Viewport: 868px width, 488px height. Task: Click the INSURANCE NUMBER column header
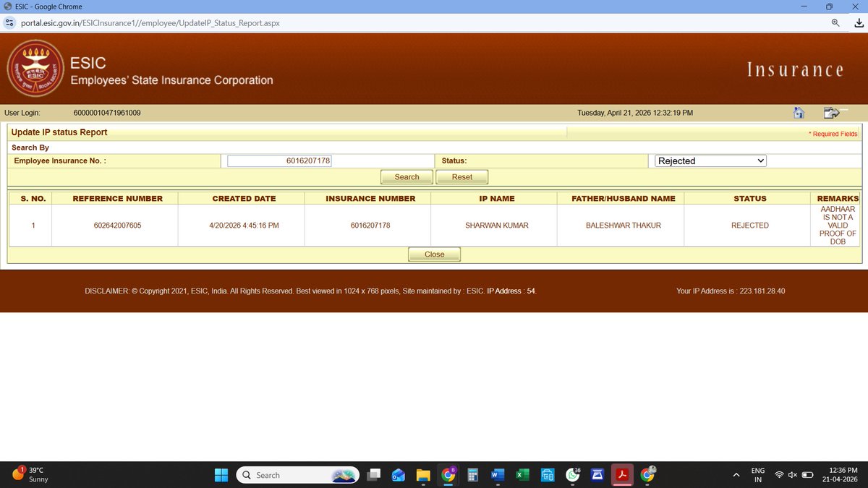click(x=370, y=198)
